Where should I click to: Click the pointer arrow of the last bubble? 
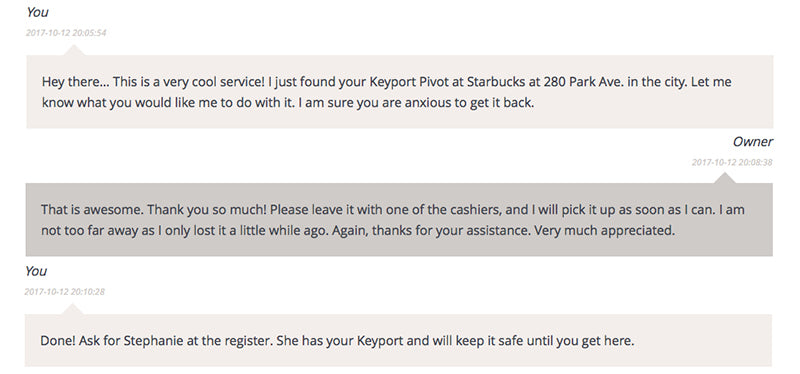tap(72, 309)
